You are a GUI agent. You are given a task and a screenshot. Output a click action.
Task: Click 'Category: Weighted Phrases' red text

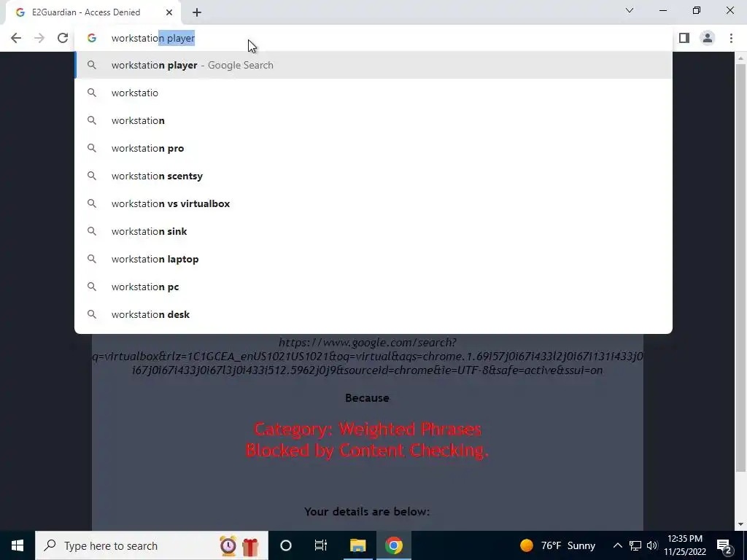point(368,429)
